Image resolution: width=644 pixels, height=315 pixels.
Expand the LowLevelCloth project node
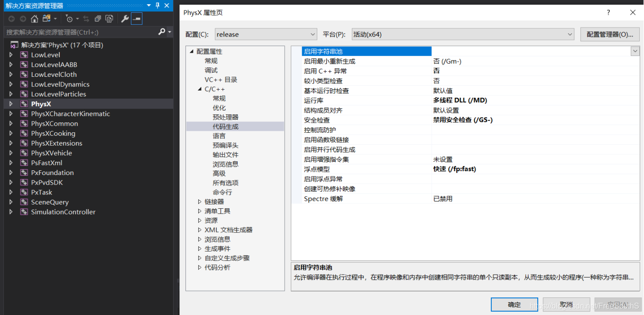pyautogui.click(x=11, y=74)
